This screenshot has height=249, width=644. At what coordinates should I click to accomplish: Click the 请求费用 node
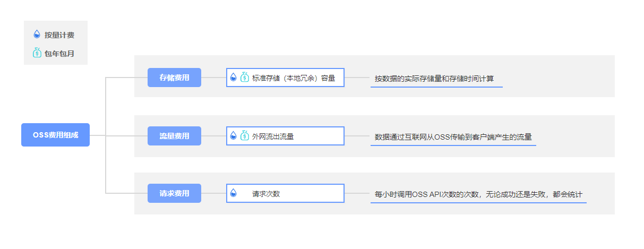(174, 193)
